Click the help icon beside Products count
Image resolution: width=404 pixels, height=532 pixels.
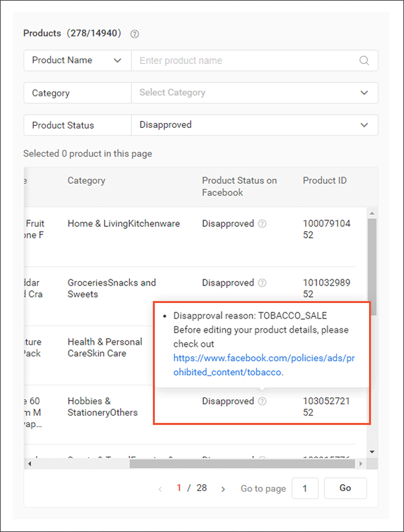click(x=135, y=34)
